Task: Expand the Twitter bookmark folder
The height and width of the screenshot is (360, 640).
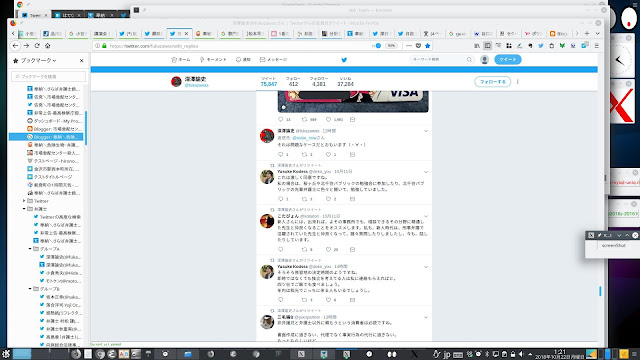Action: [x=24, y=201]
